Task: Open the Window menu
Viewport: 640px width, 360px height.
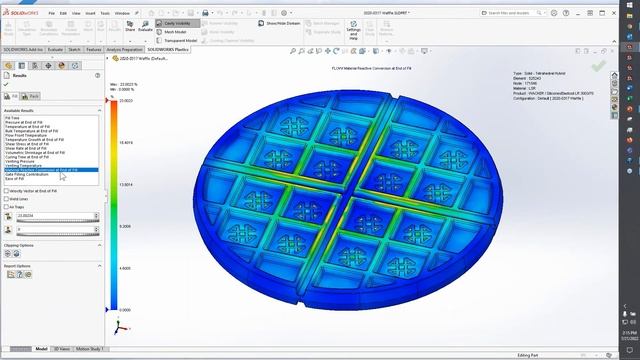Action: click(122, 13)
